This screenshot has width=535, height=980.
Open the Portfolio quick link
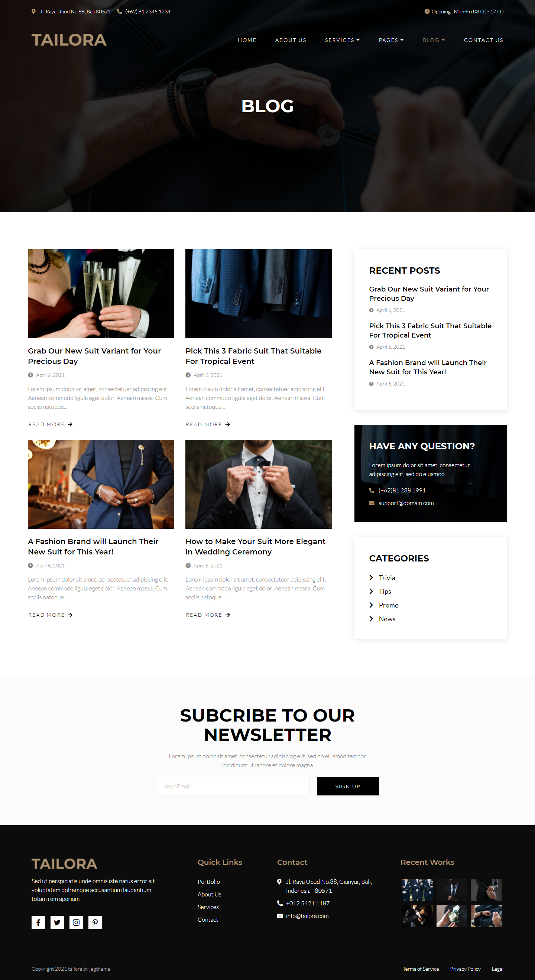(208, 882)
